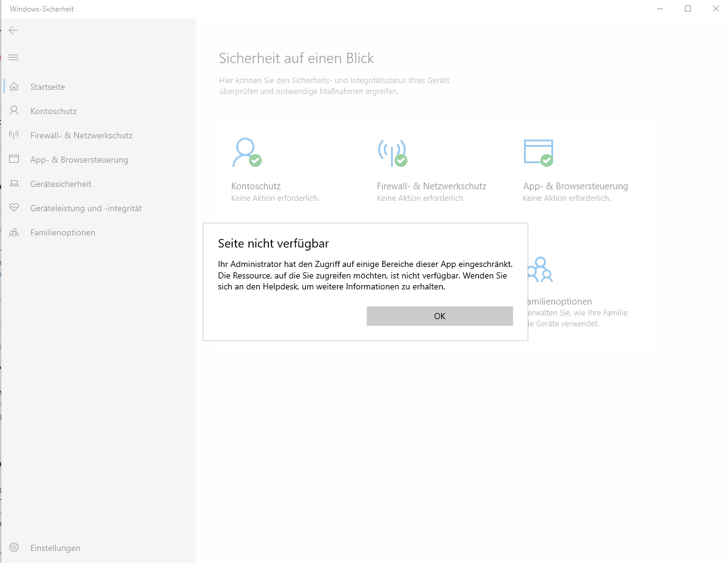Click the Startseite home icon
The image size is (728, 563).
click(x=14, y=87)
